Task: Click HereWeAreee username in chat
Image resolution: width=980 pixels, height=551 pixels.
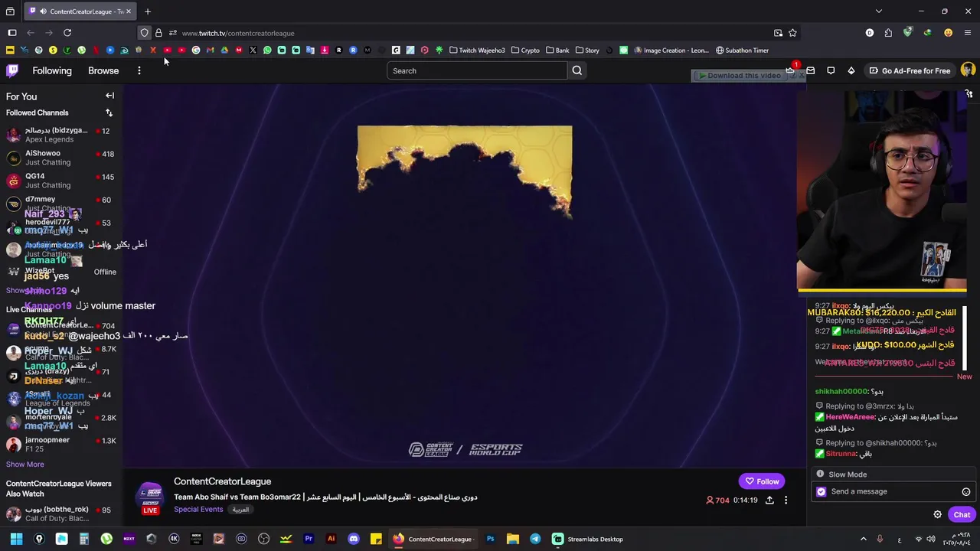Action: pyautogui.click(x=850, y=417)
